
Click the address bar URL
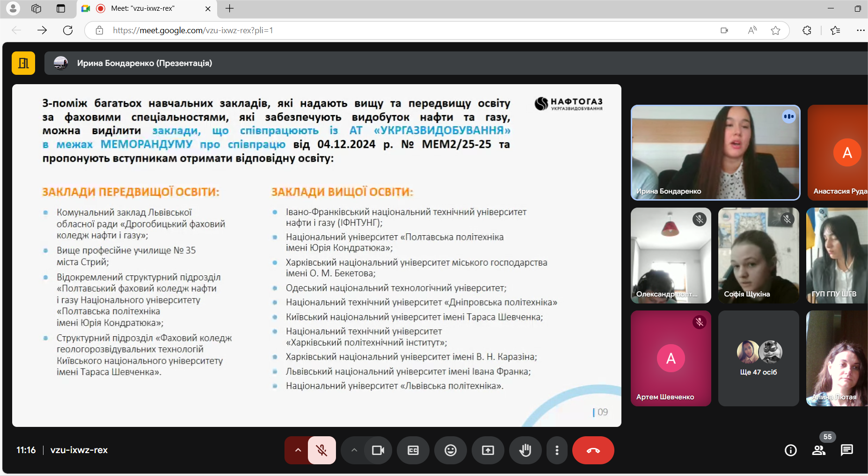click(x=193, y=30)
